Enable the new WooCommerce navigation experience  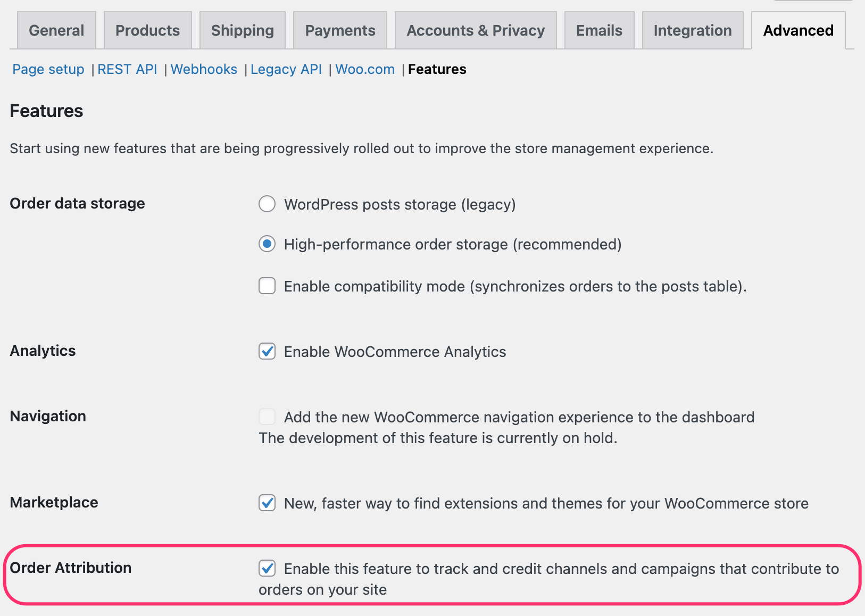pos(267,417)
